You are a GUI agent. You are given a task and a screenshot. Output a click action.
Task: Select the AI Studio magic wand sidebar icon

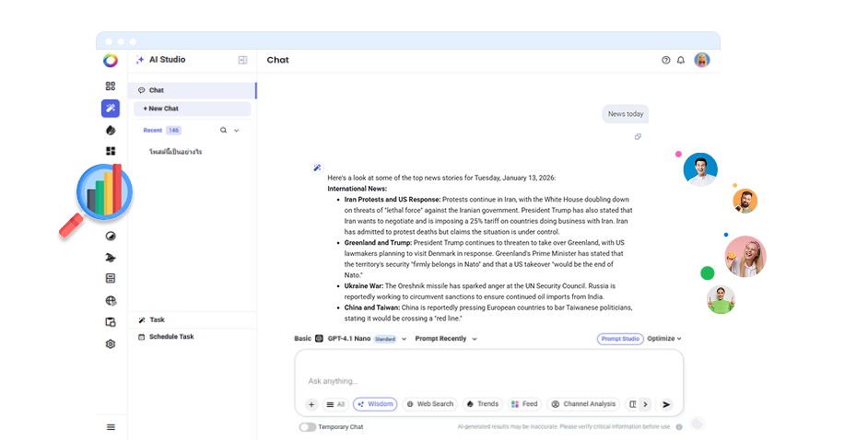111,109
